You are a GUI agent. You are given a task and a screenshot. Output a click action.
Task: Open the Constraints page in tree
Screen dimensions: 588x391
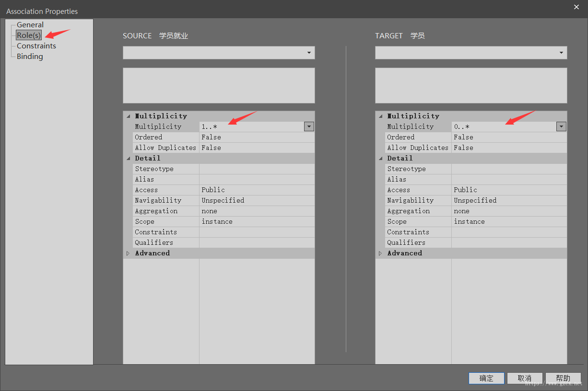[36, 46]
